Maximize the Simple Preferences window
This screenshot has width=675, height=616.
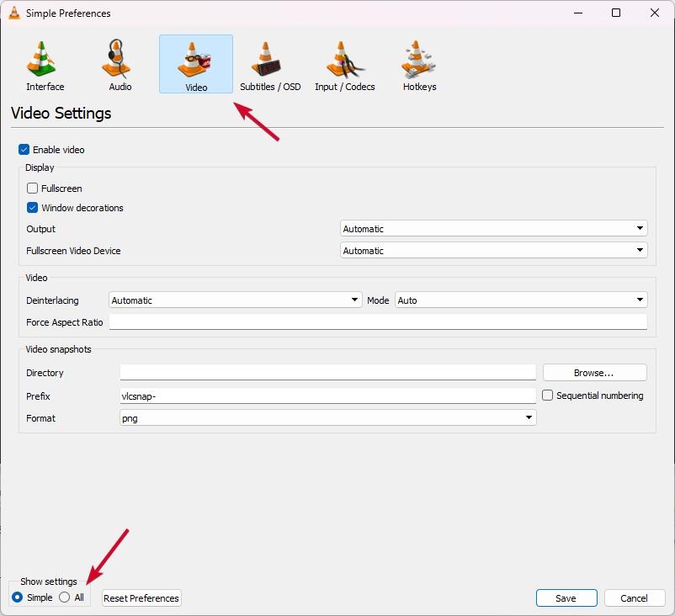point(616,13)
